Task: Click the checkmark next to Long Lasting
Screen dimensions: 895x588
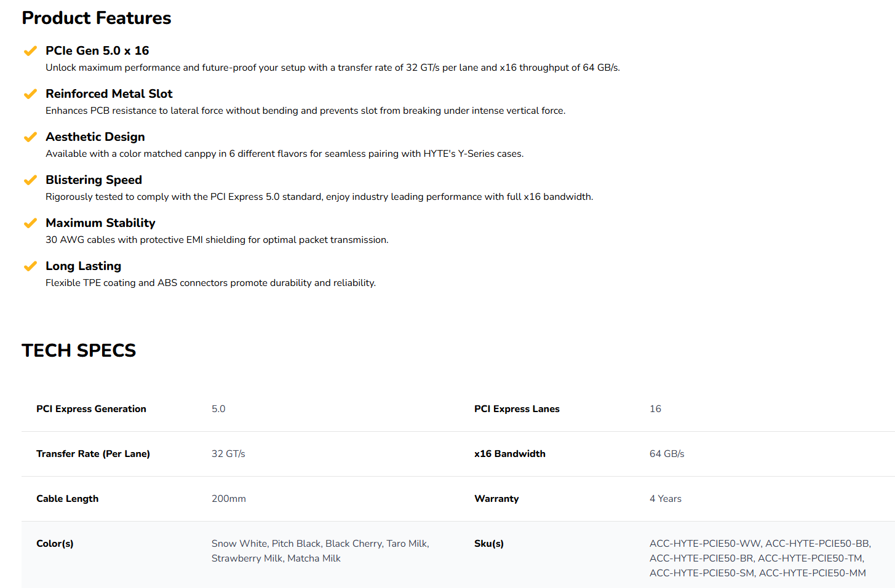Action: [30, 266]
